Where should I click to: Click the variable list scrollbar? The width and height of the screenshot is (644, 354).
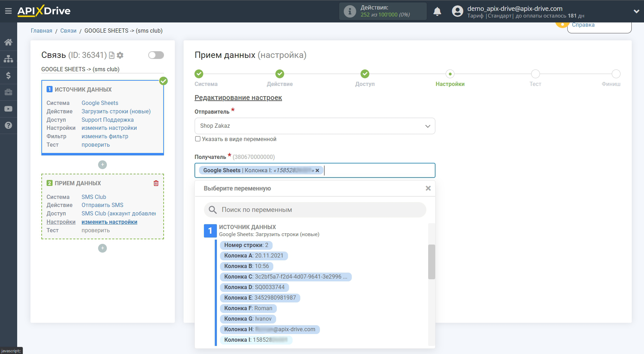coord(432,262)
